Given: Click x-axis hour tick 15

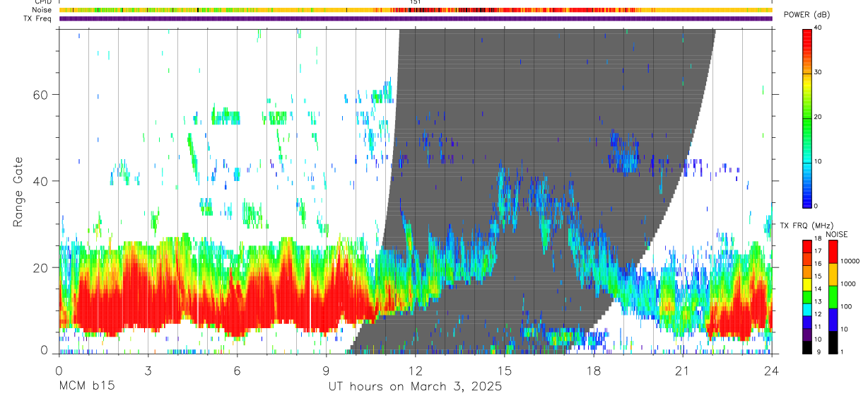Looking at the screenshot, I should (505, 370).
